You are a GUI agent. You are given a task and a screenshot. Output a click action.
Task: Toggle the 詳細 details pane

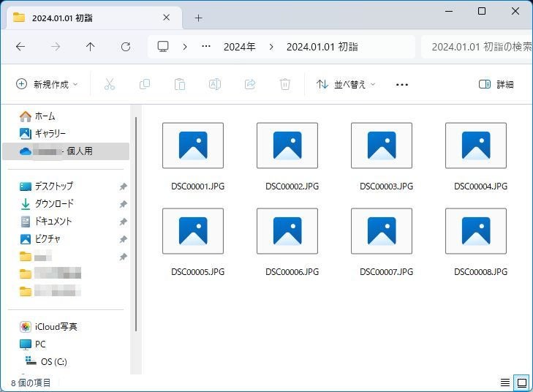click(496, 84)
